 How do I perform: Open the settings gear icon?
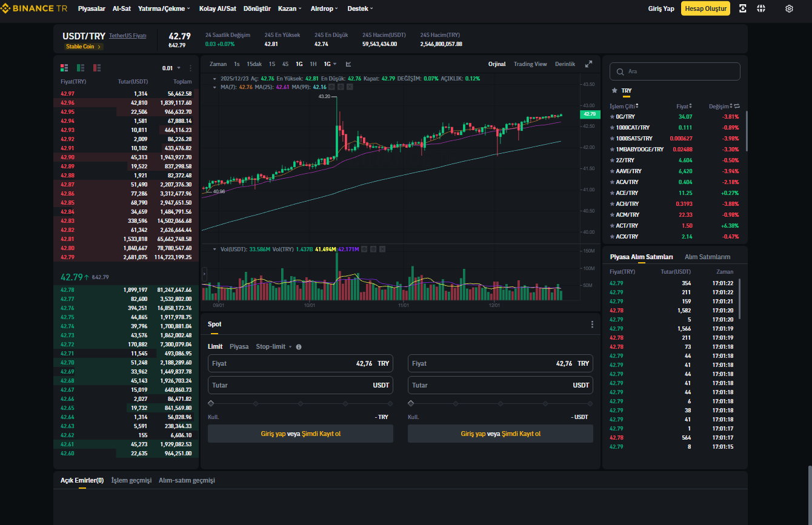tap(789, 8)
